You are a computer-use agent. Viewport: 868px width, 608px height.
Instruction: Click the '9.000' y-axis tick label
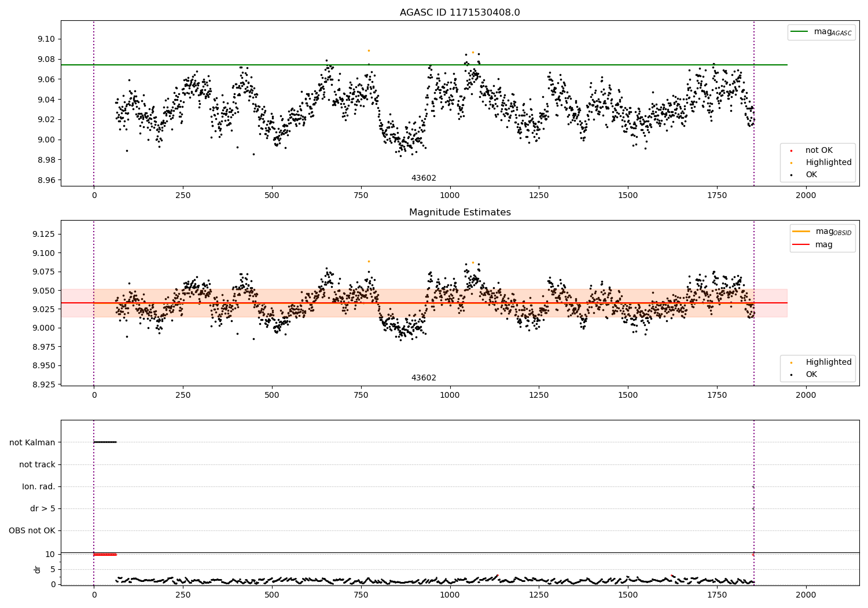44,328
